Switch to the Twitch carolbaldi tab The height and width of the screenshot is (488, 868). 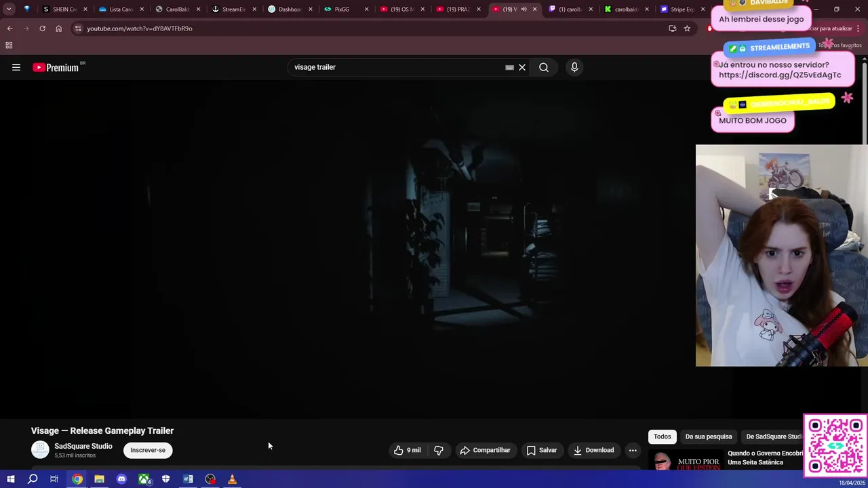571,9
